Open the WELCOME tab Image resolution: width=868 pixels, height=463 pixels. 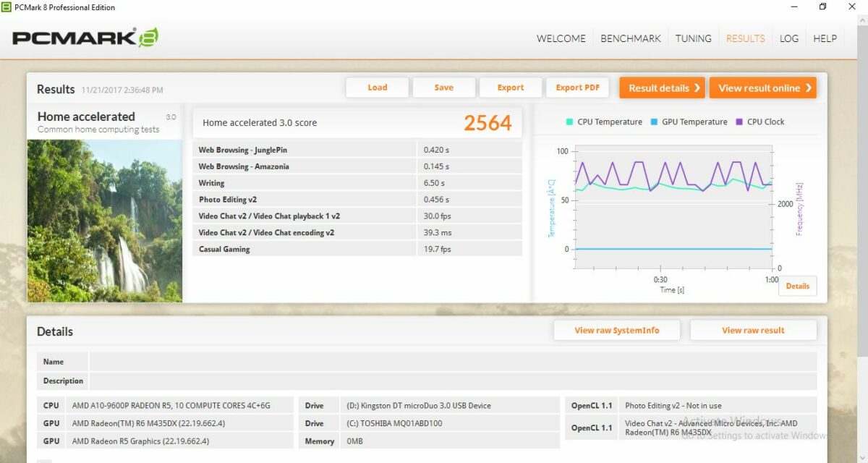click(561, 38)
